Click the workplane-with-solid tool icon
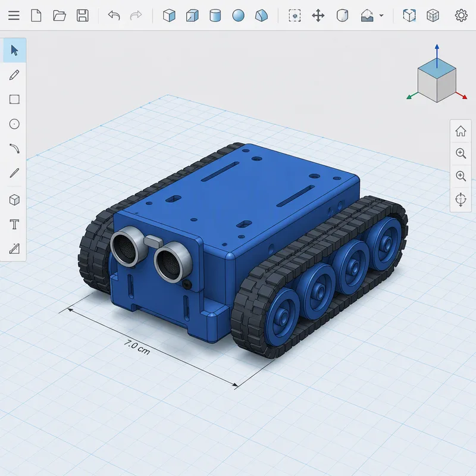The image size is (476, 476). tap(367, 15)
